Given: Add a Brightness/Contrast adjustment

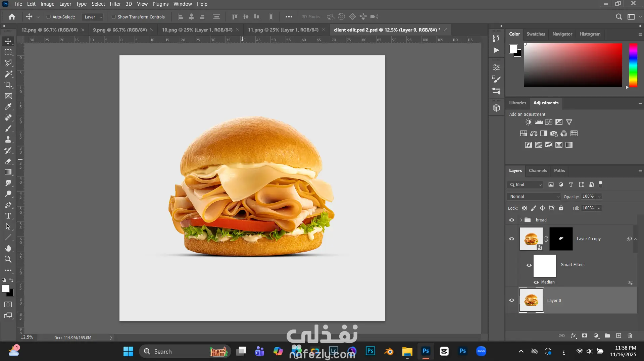Looking at the screenshot, I should click(x=529, y=122).
